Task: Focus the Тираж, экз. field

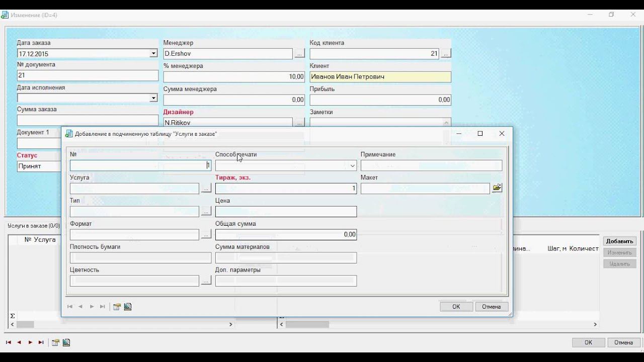Action: [x=286, y=189]
